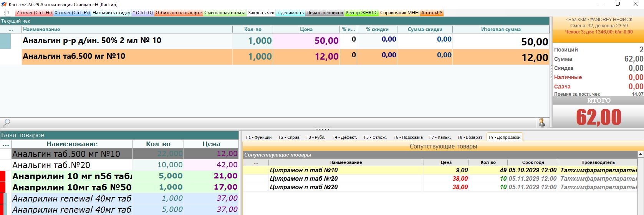Open Печать ценников
This screenshot has width=644, height=215.
324,13
